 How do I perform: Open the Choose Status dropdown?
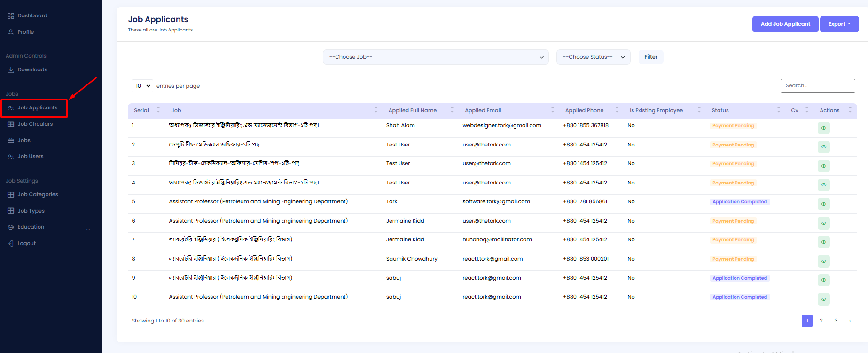point(593,57)
